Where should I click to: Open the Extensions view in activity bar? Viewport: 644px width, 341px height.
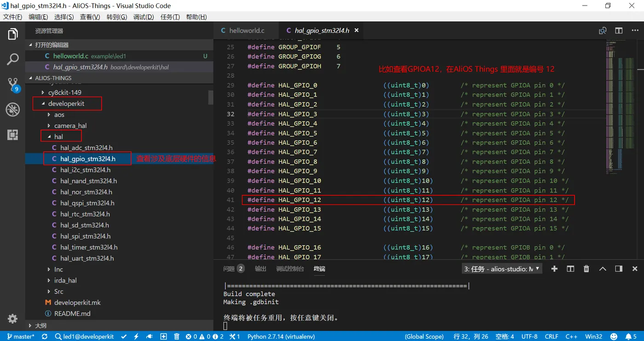12,135
